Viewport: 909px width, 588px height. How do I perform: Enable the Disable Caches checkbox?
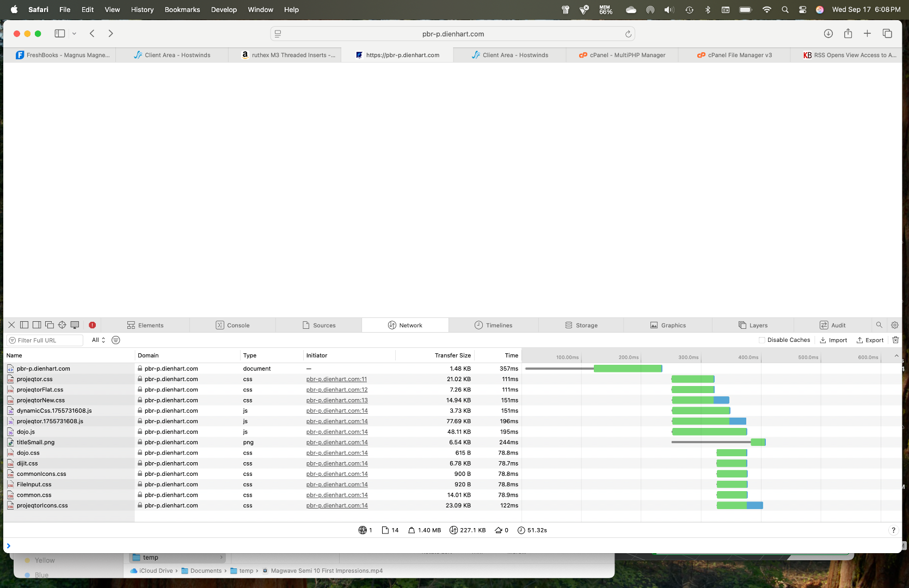[762, 340]
